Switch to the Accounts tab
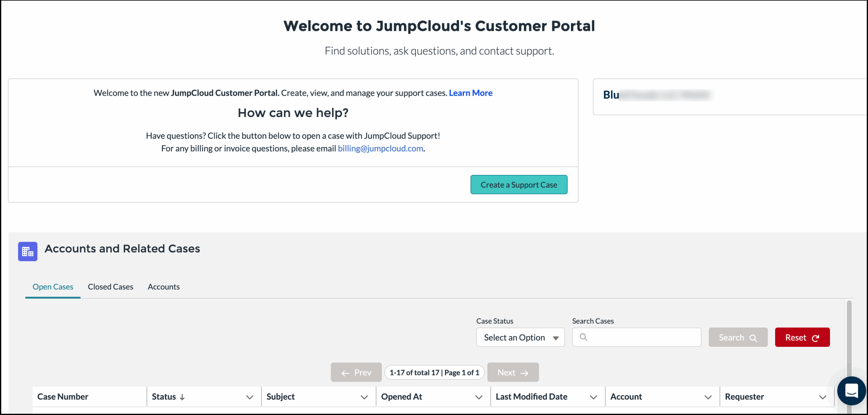This screenshot has height=415, width=868. point(163,286)
